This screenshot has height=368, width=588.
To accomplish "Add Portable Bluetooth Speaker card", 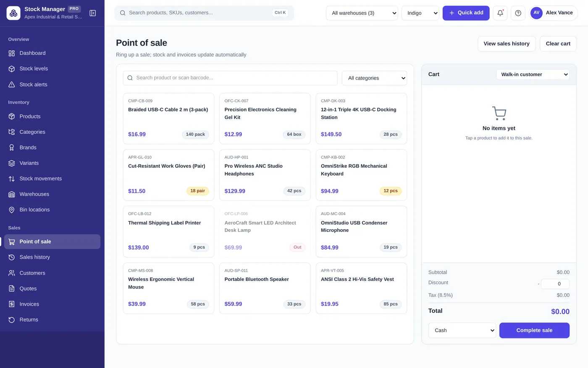I will click(265, 289).
